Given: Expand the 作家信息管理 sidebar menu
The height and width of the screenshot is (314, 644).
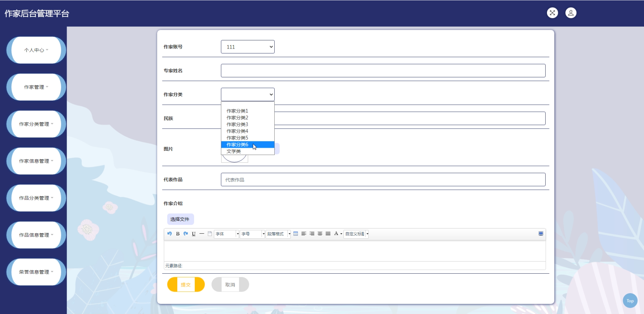Looking at the screenshot, I should tap(36, 161).
